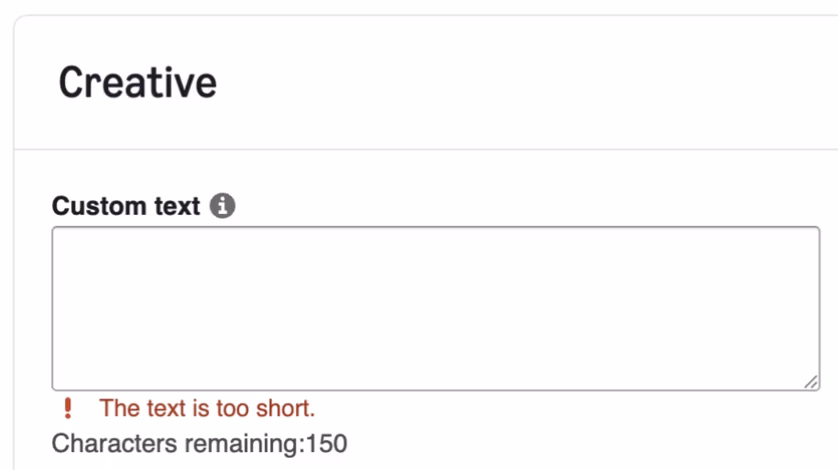Open the Custom text help tooltip icon
Viewport: 838px width, 470px height.
(223, 207)
